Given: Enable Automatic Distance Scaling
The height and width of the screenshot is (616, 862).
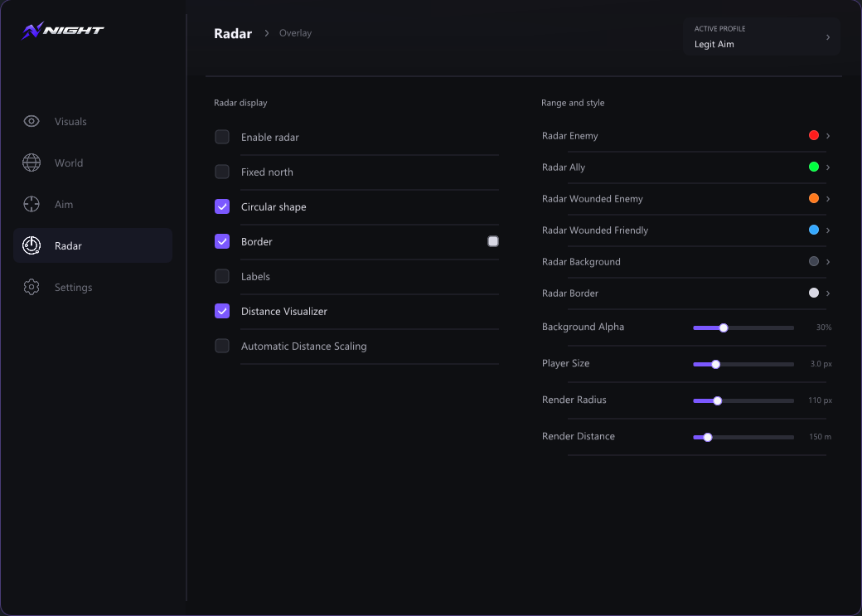Looking at the screenshot, I should coord(222,346).
